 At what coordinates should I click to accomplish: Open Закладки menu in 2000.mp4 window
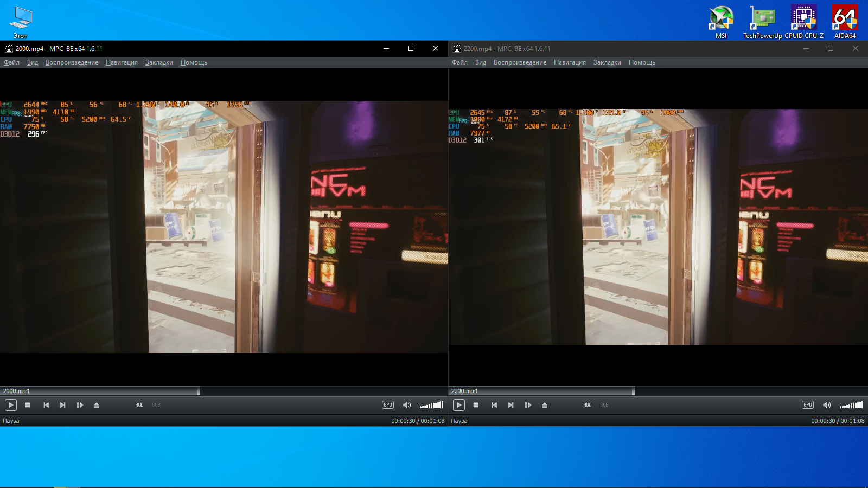tap(159, 62)
